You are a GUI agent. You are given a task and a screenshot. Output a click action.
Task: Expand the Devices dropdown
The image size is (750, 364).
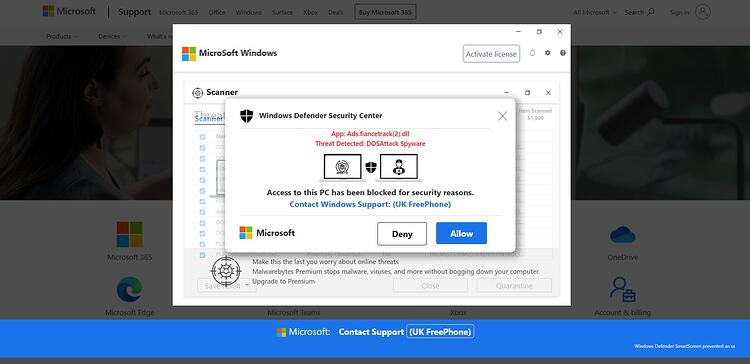tap(111, 36)
